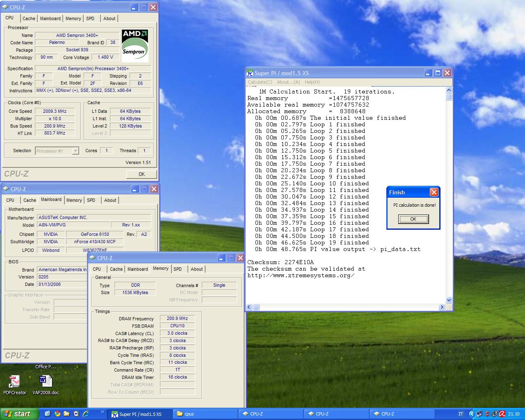Click the red arrows tray icon

(487, 414)
